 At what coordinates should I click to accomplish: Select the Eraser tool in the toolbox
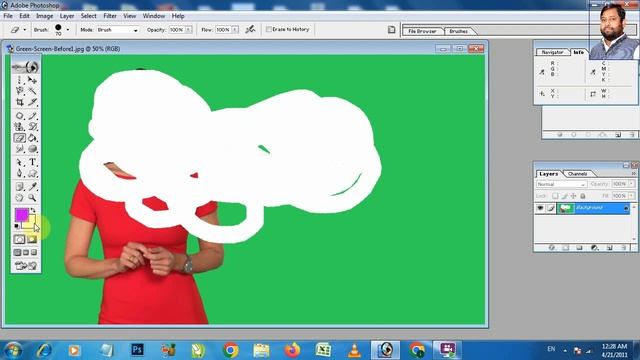tap(20, 138)
